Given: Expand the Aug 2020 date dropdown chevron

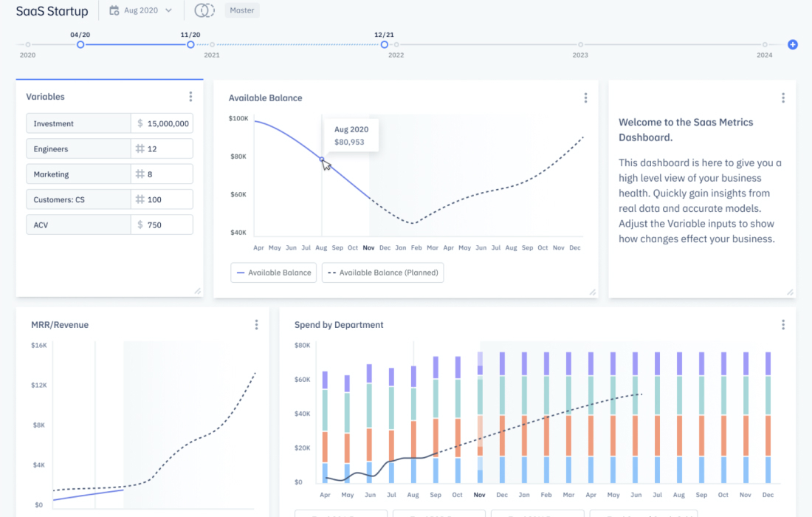Looking at the screenshot, I should tap(169, 10).
